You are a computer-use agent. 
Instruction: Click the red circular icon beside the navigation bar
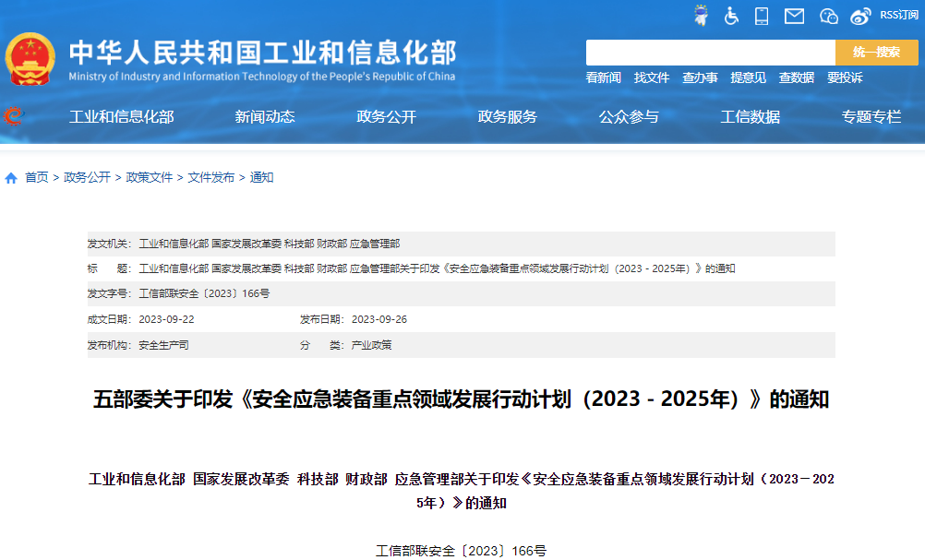[12, 117]
